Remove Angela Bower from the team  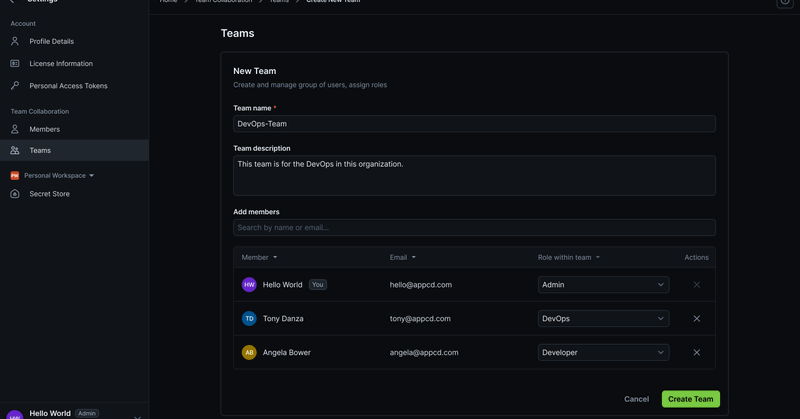(696, 353)
